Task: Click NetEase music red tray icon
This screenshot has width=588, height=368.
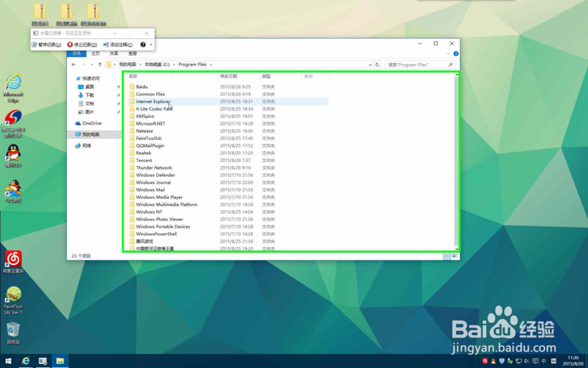Action: [485, 362]
